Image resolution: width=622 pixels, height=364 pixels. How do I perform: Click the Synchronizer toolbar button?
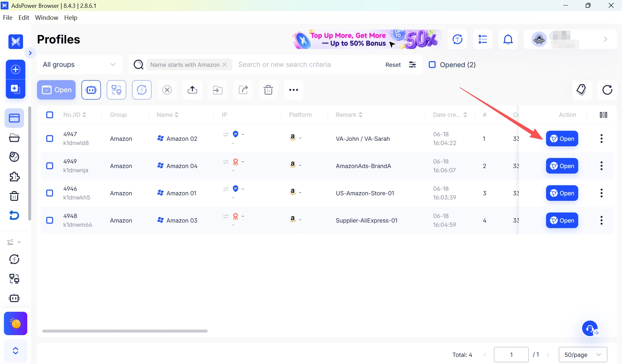coord(116,90)
